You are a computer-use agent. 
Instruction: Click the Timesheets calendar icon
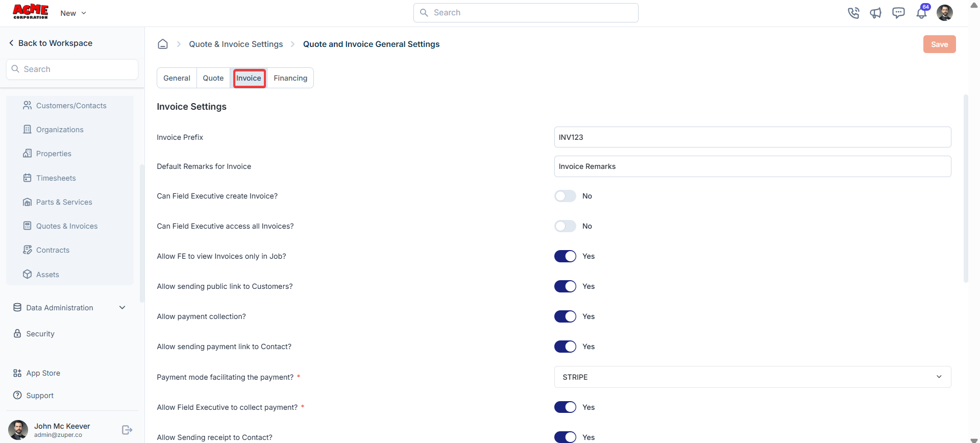28,178
